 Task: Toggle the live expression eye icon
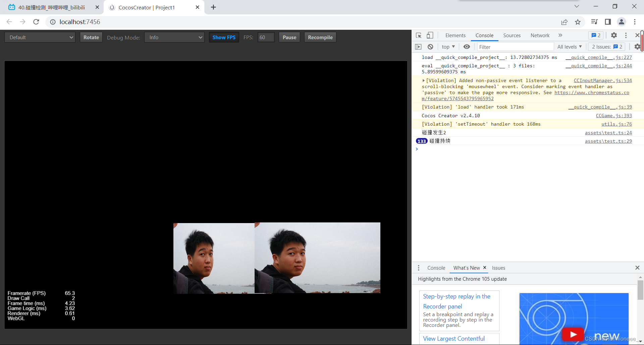467,47
